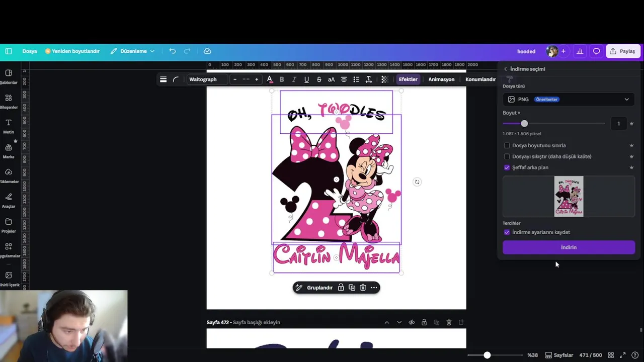Open letter and line spacing
Screen dimensions: 644x362
click(x=369, y=79)
